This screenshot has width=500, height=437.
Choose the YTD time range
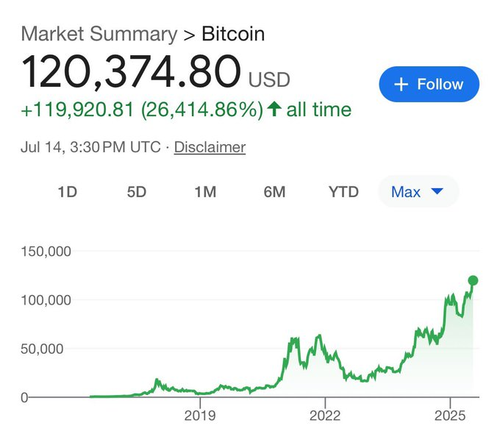point(344,192)
